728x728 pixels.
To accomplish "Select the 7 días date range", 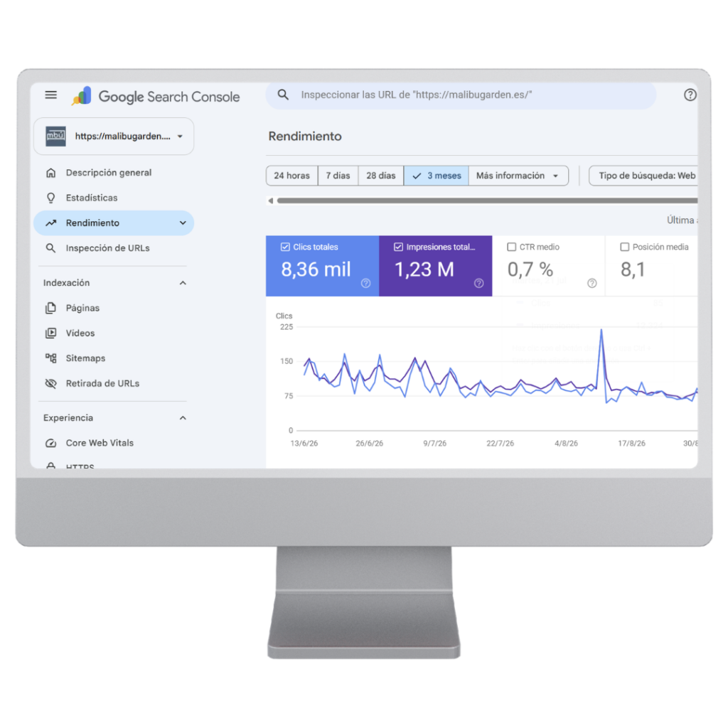I will click(338, 176).
